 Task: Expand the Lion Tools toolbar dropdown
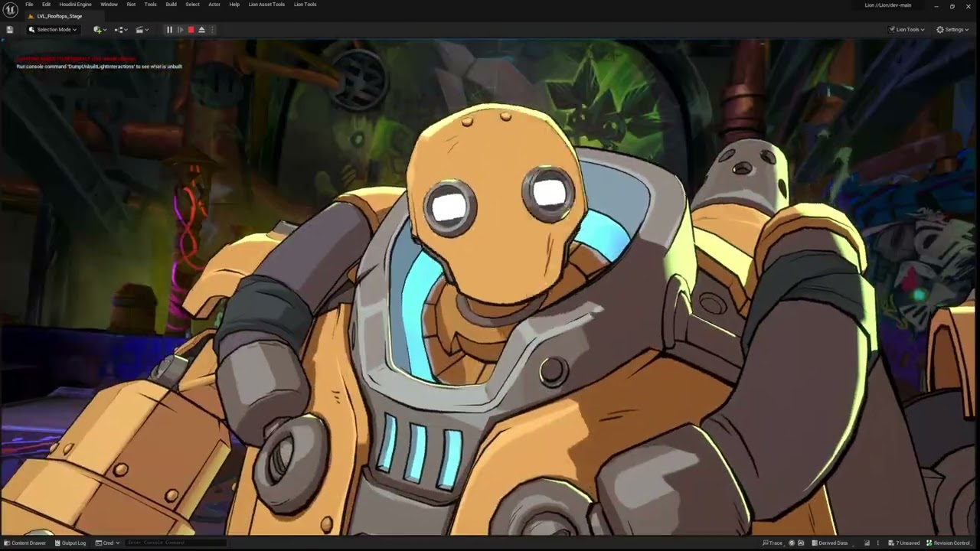point(906,30)
